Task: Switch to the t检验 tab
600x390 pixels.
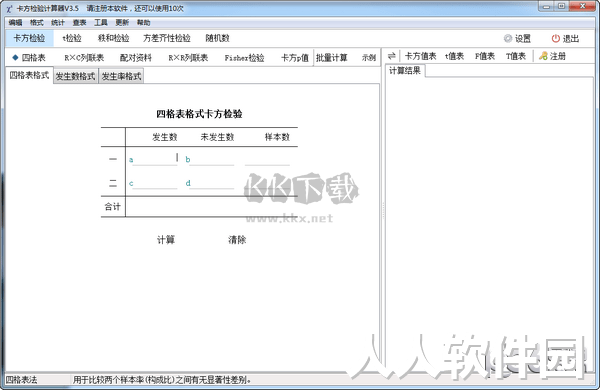Action: pos(72,38)
